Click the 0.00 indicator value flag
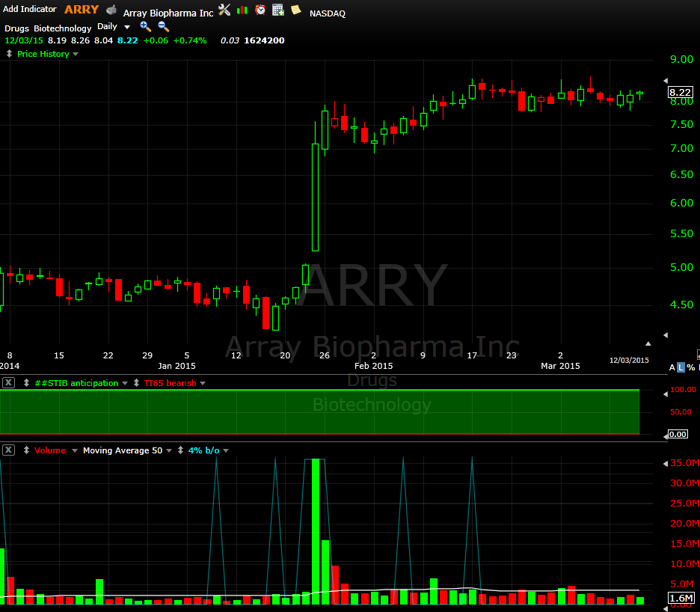The width and height of the screenshot is (700, 612). coord(678,434)
